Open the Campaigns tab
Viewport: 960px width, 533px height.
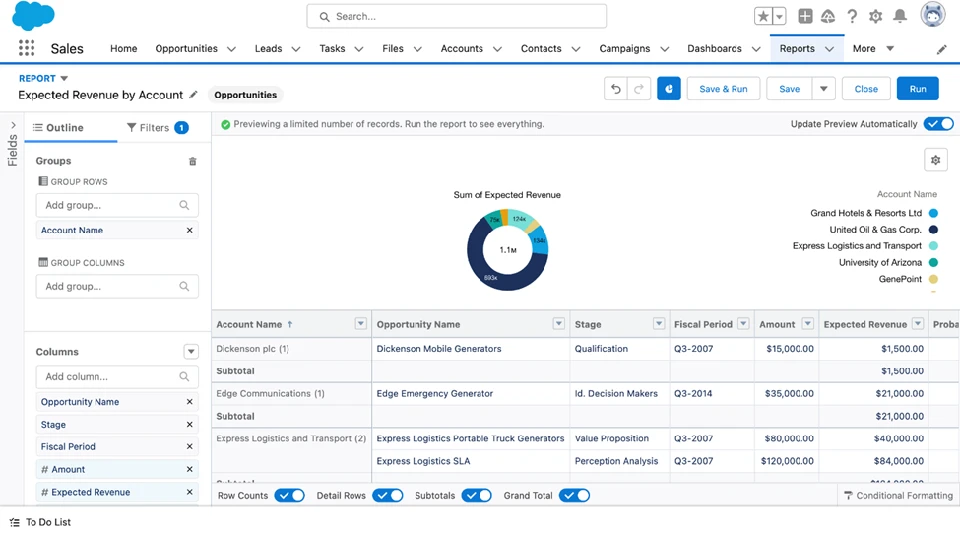(624, 48)
